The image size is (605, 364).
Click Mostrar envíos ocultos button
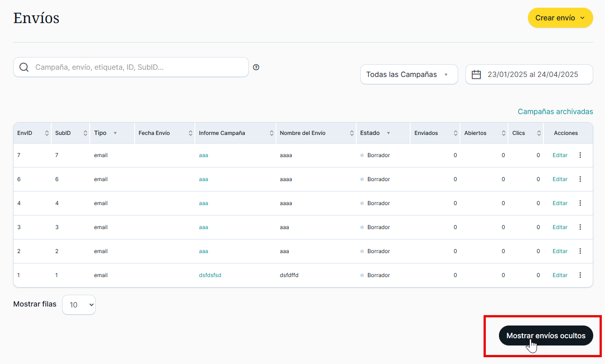click(x=546, y=335)
